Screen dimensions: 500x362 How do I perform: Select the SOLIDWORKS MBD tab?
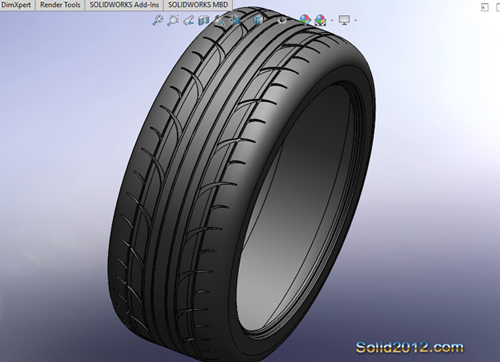point(198,5)
